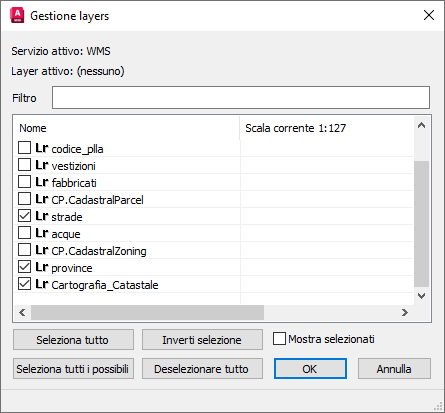Viewport: 445px width, 413px height.
Task: Uncheck the strade layer checkbox
Action: coord(24,215)
